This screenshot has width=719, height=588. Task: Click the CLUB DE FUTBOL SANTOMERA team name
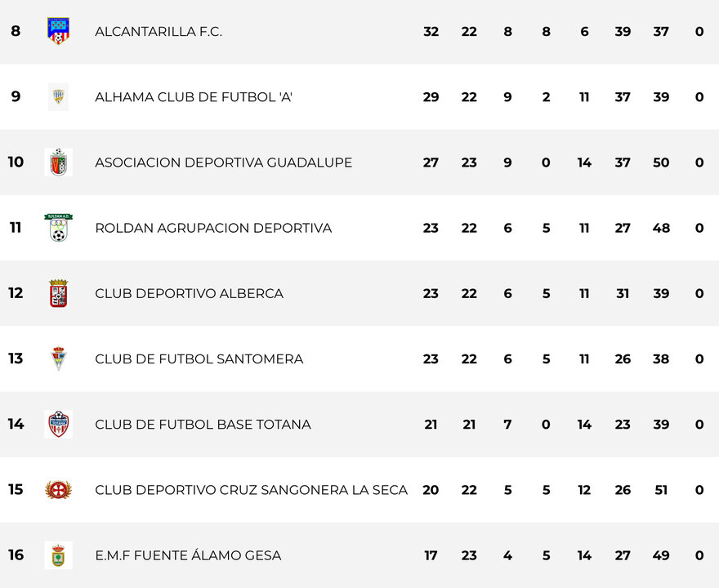(199, 359)
